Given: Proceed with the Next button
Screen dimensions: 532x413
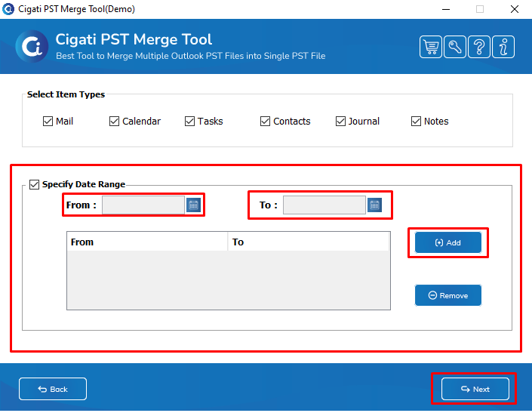Looking at the screenshot, I should click(475, 389).
